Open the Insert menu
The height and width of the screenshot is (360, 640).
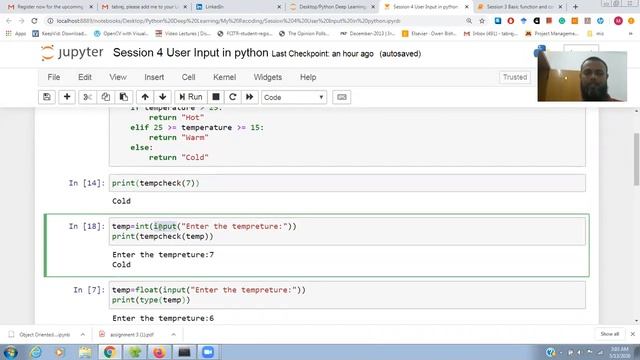click(x=154, y=77)
